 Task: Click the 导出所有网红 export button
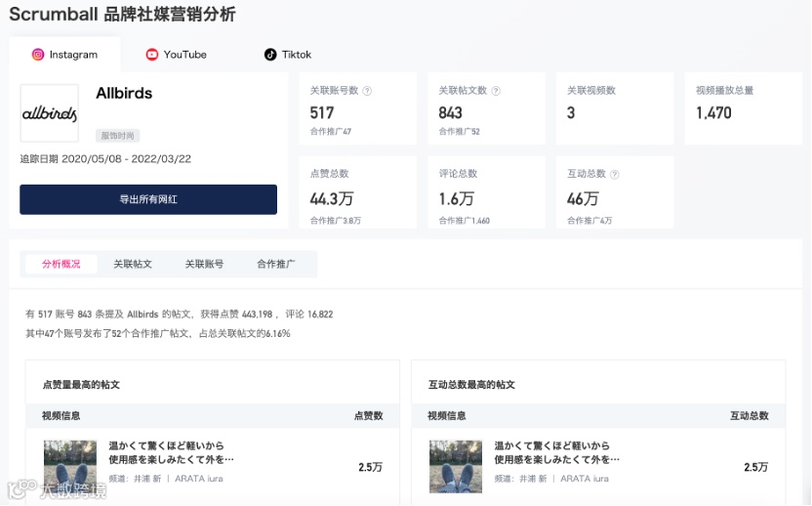pyautogui.click(x=148, y=199)
